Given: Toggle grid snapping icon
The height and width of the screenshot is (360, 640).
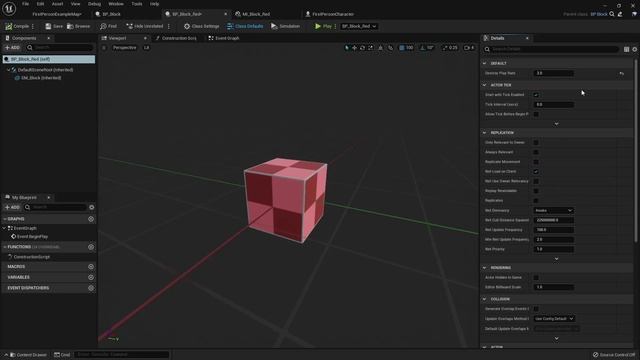Looking at the screenshot, I should [402, 48].
